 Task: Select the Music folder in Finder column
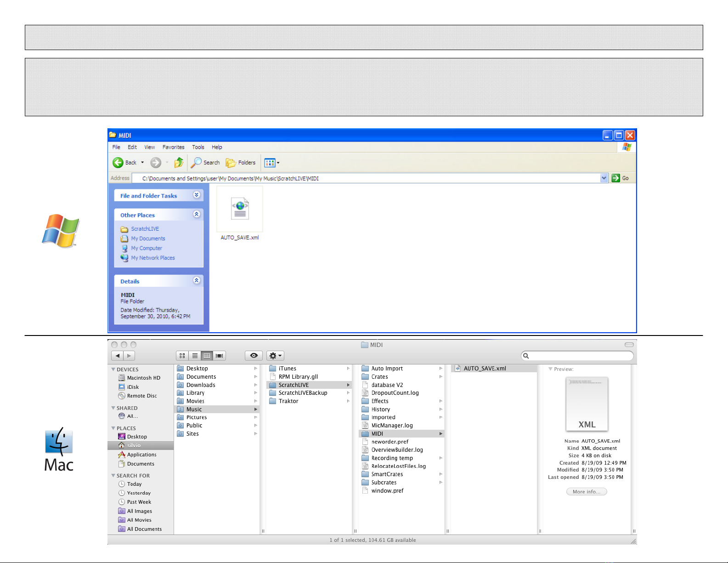pyautogui.click(x=217, y=409)
